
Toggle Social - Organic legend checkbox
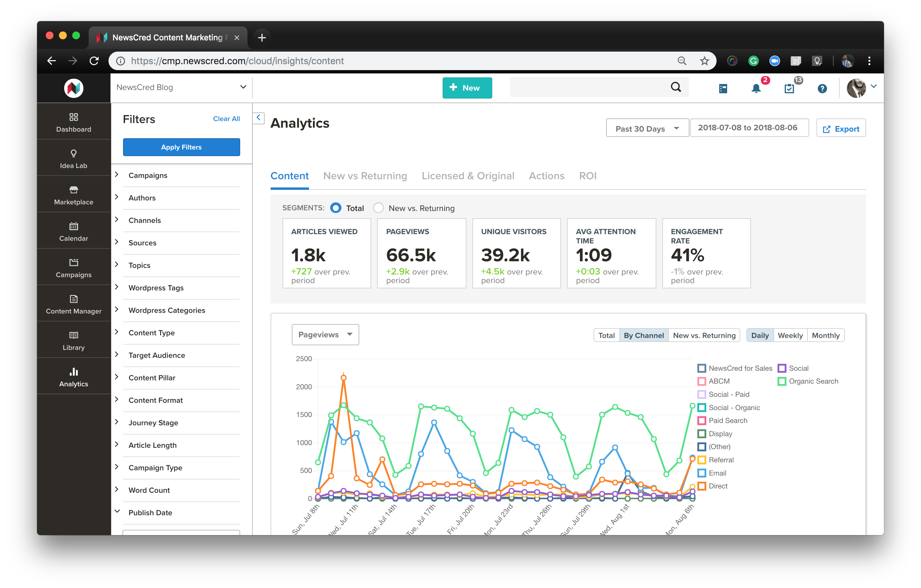pos(701,407)
